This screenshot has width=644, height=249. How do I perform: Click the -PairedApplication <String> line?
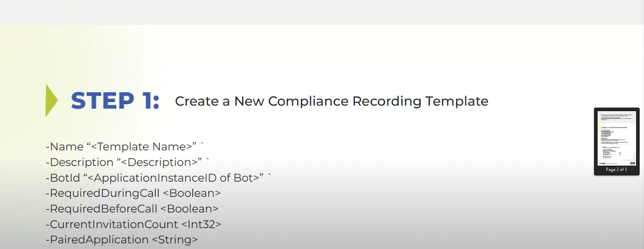pyautogui.click(x=122, y=240)
